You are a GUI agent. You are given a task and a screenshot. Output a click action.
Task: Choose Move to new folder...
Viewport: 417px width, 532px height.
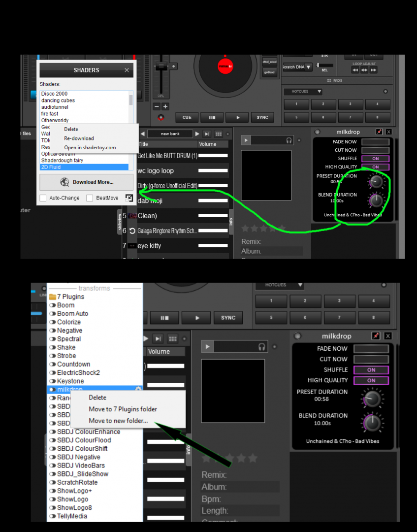(118, 421)
